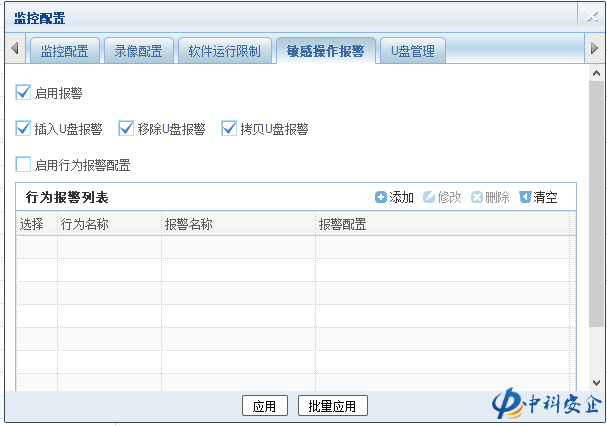The width and height of the screenshot is (607, 426).
Task: Open the 软件运行限制 tab
Action: tap(225, 50)
